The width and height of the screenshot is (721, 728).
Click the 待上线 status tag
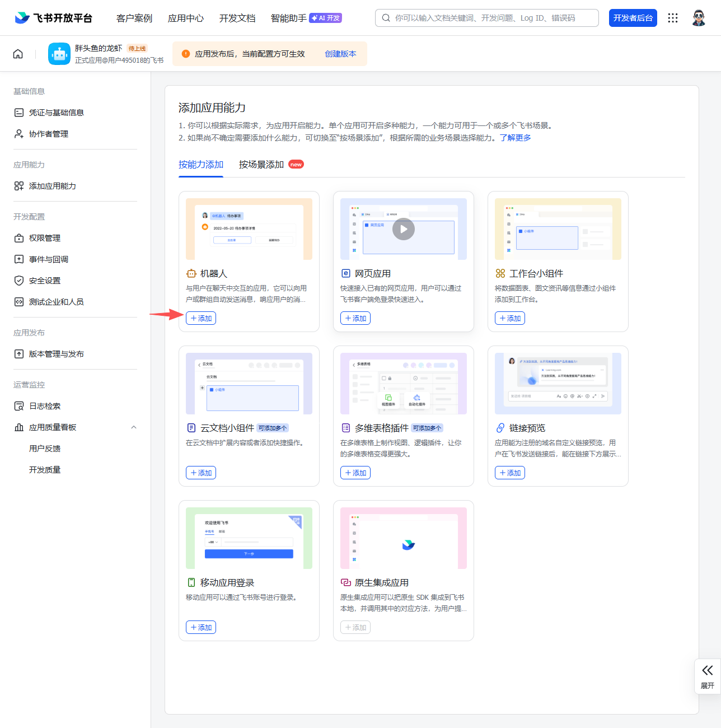(x=137, y=49)
